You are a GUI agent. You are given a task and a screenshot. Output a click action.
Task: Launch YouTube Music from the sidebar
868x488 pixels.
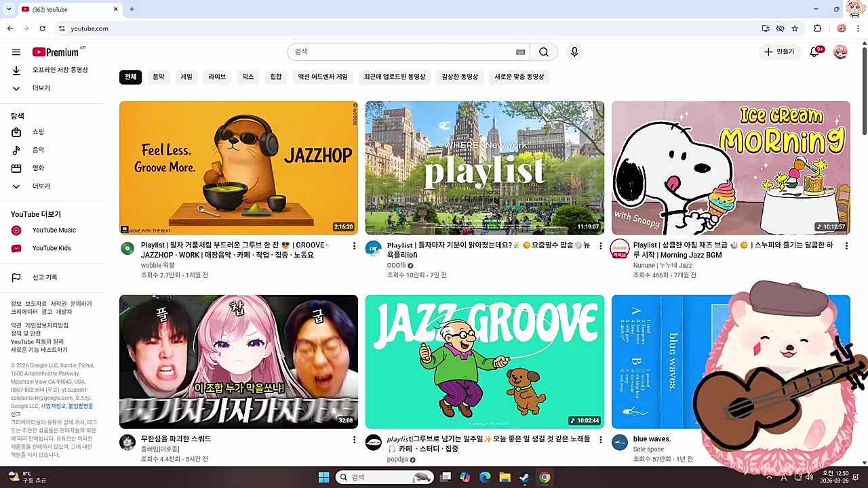(x=52, y=230)
